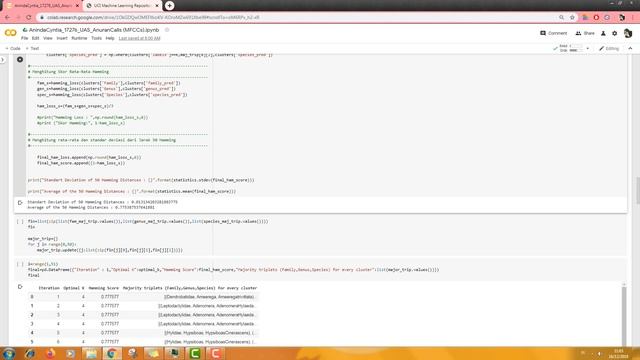Open the Editing mode dropdown

(x=609, y=48)
